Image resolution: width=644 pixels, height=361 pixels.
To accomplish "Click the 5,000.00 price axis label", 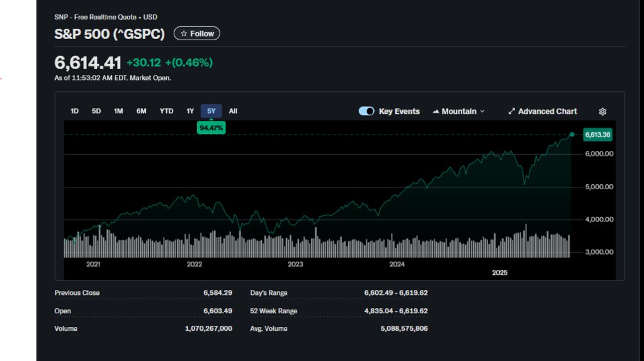I will [x=599, y=187].
